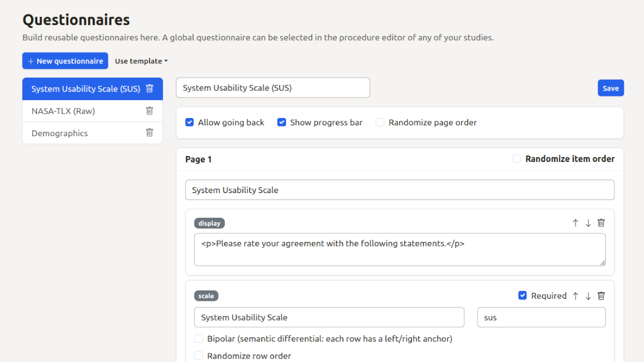Click the display type badge

pyautogui.click(x=210, y=223)
